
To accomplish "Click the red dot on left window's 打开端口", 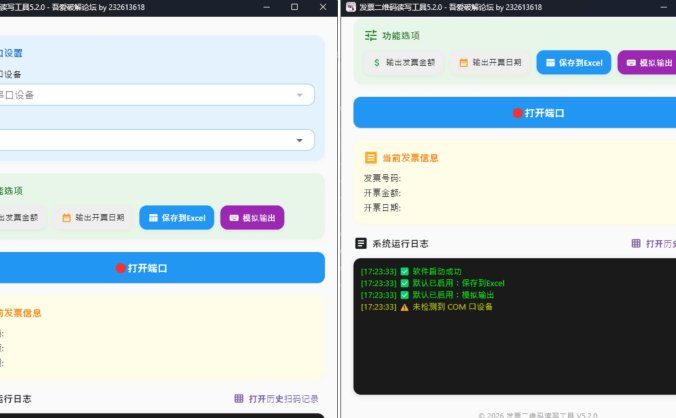I will tap(121, 268).
